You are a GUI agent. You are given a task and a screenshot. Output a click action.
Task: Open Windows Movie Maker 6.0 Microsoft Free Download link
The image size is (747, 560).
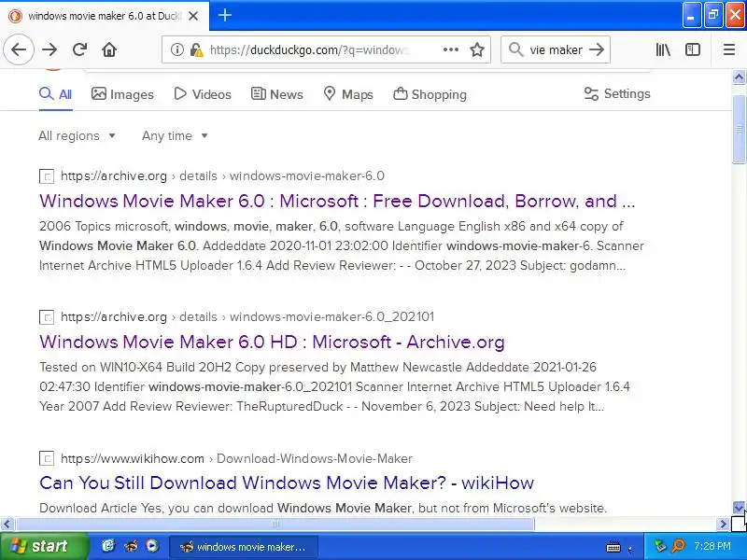(337, 201)
